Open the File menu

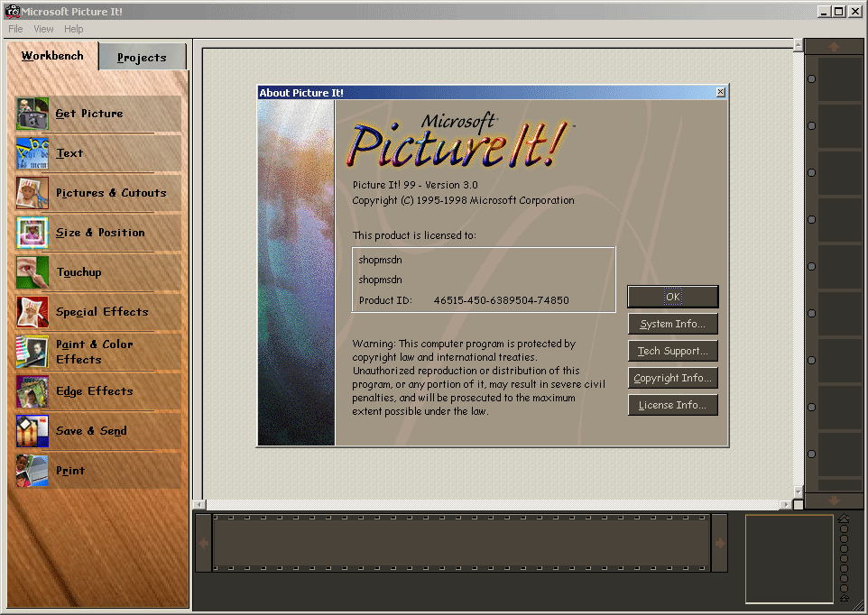[15, 29]
